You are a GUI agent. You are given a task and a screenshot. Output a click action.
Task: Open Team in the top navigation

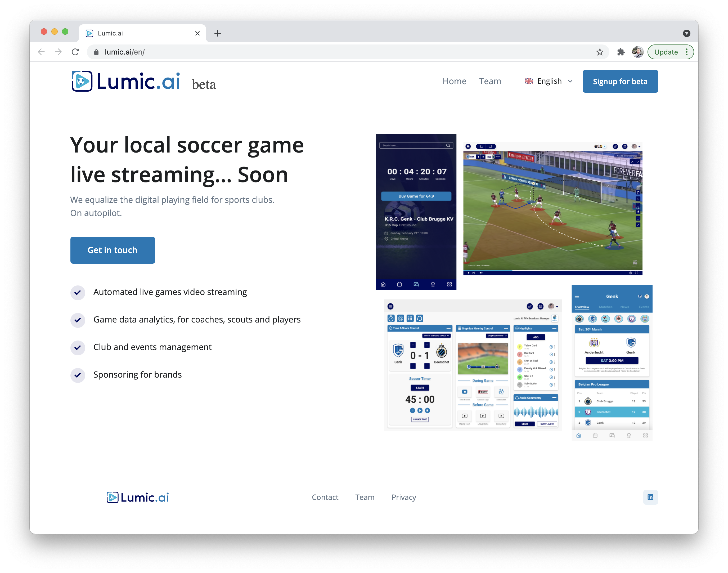[x=489, y=81]
